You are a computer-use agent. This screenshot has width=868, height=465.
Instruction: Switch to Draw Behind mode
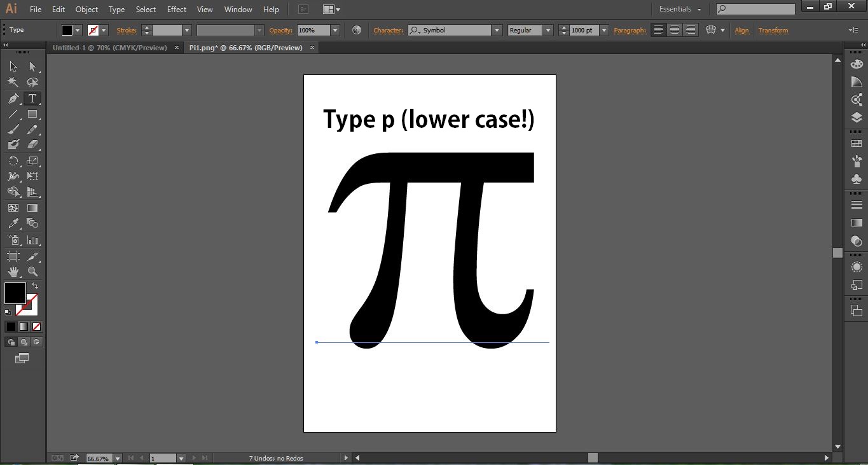coord(24,342)
